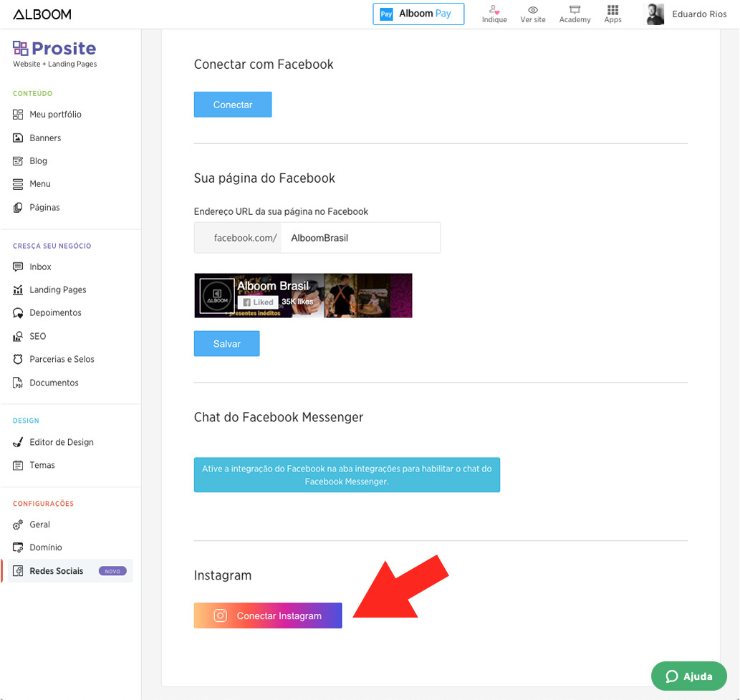Go to Meu portfólio in sidebar

coord(55,115)
